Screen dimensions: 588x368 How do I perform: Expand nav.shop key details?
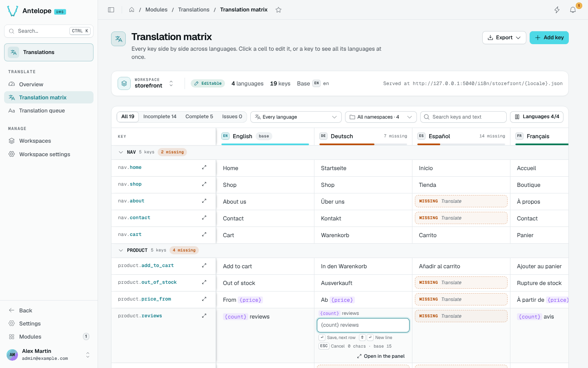[204, 184]
